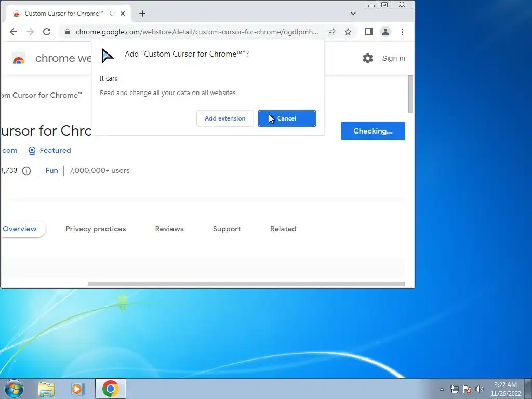Image resolution: width=532 pixels, height=399 pixels.
Task: Bookmark this page with the star icon
Action: tap(348, 32)
